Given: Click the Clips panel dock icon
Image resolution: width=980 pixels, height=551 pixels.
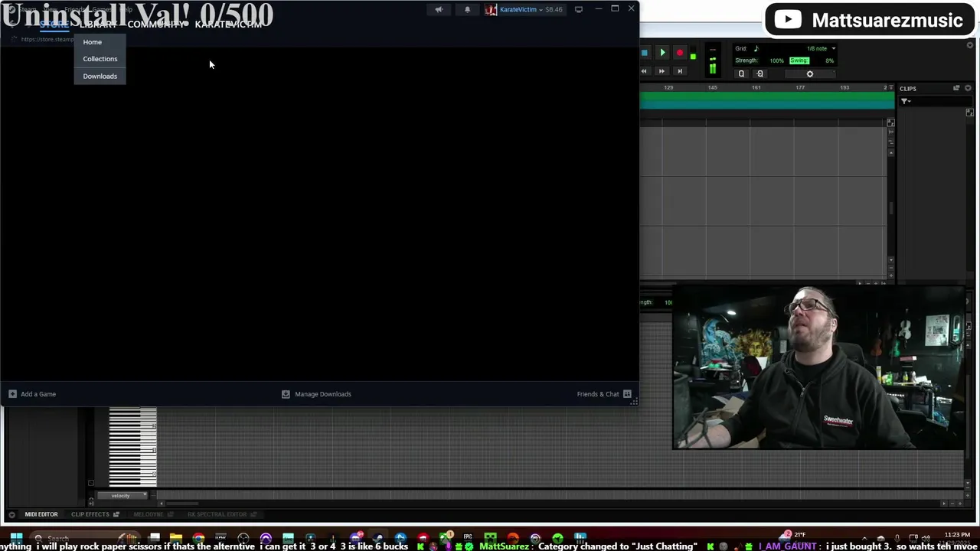Looking at the screenshot, I should pyautogui.click(x=956, y=88).
